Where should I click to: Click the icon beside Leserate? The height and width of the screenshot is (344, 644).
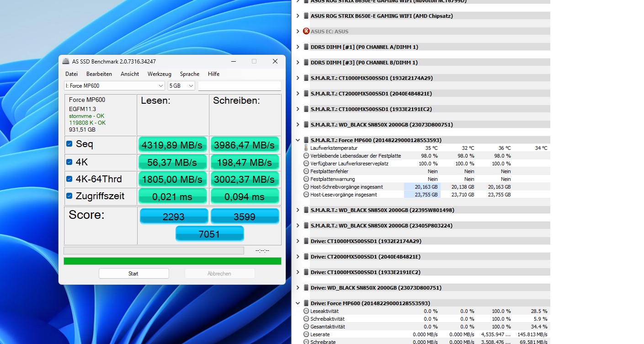pos(306,334)
